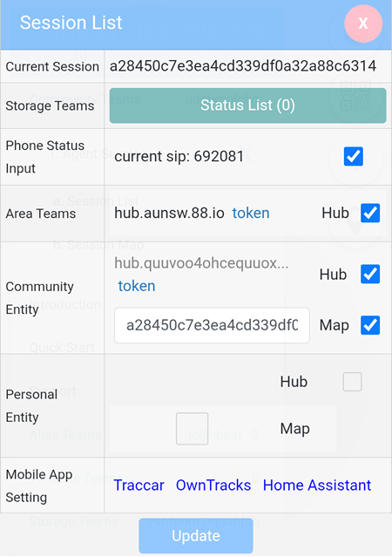Toggle the Community Entity Hub checkbox
Viewport: 392px width, 557px height.
[370, 275]
